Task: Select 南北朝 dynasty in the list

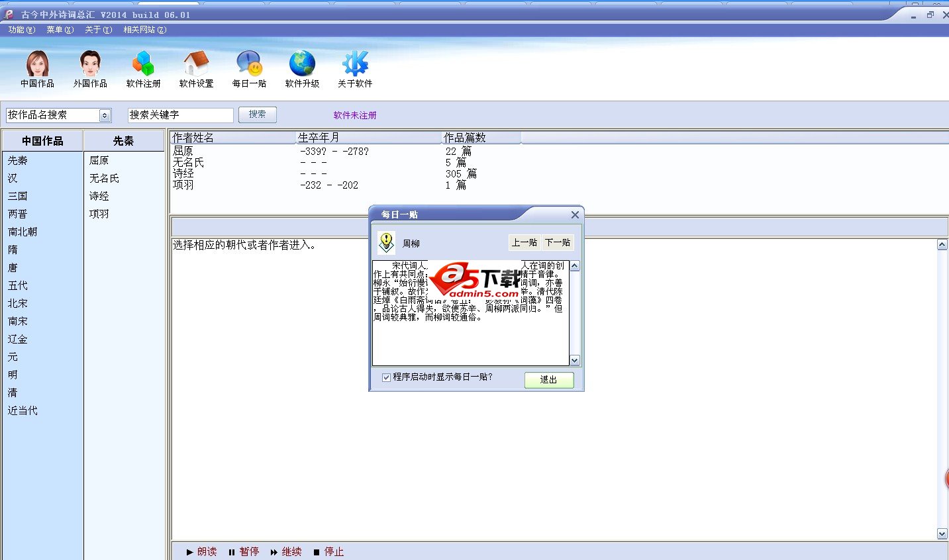Action: tap(23, 232)
